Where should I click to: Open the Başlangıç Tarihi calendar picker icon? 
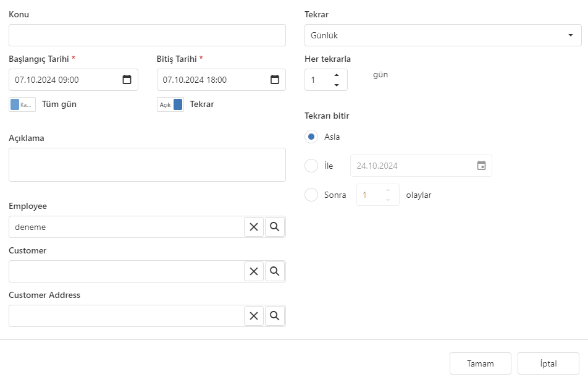coord(127,80)
